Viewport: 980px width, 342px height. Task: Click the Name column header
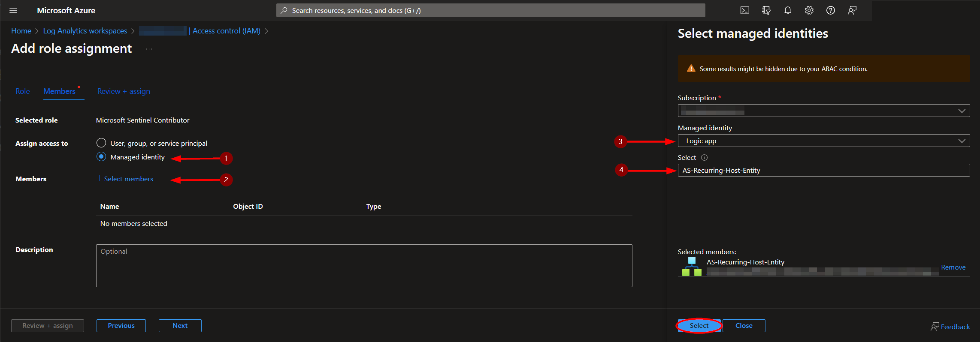click(109, 206)
